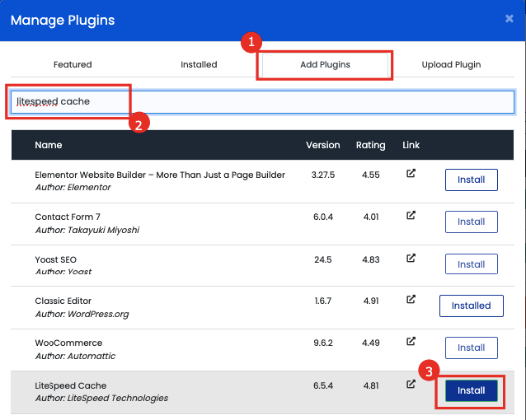526x420 pixels.
Task: Select the Classic Editor plugin name
Action: coord(63,301)
